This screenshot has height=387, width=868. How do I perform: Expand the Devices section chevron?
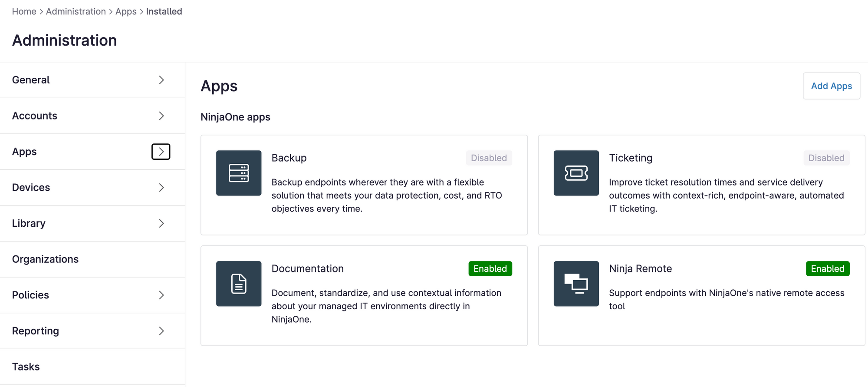coord(161,188)
